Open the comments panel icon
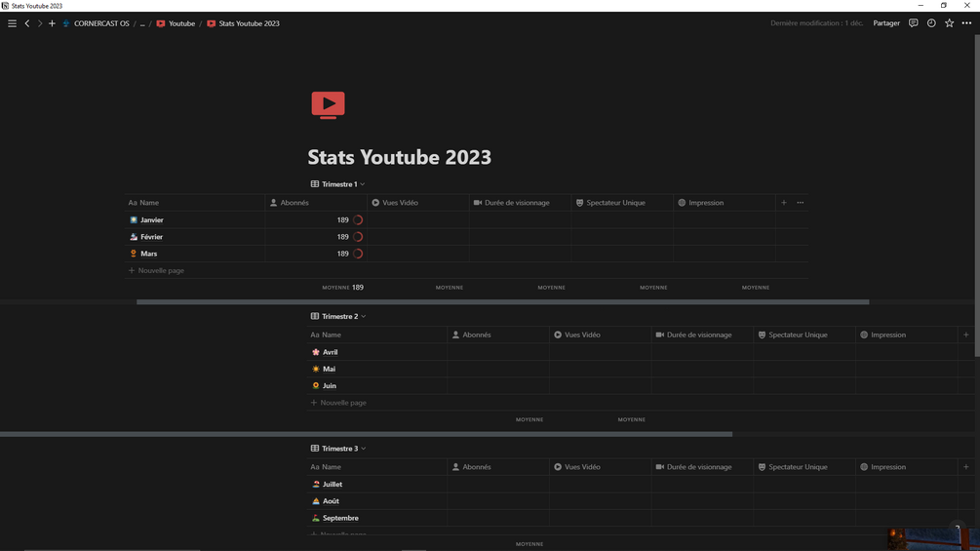Viewport: 980px width, 551px height. tap(913, 23)
